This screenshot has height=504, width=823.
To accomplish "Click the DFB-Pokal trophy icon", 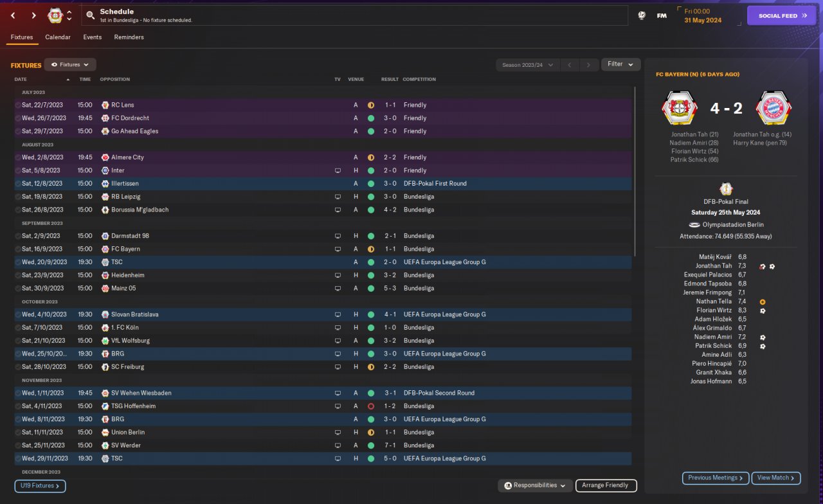I will 726,189.
